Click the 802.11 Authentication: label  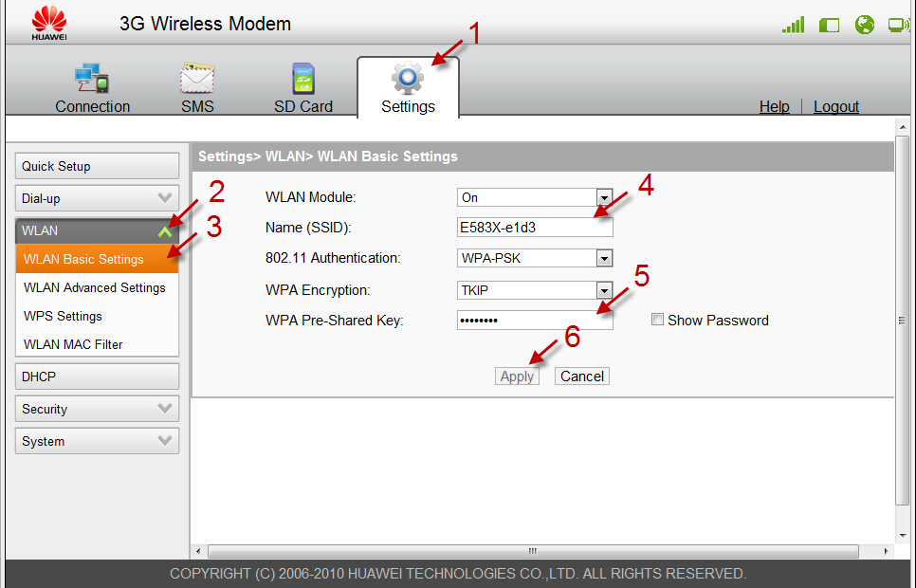(333, 258)
